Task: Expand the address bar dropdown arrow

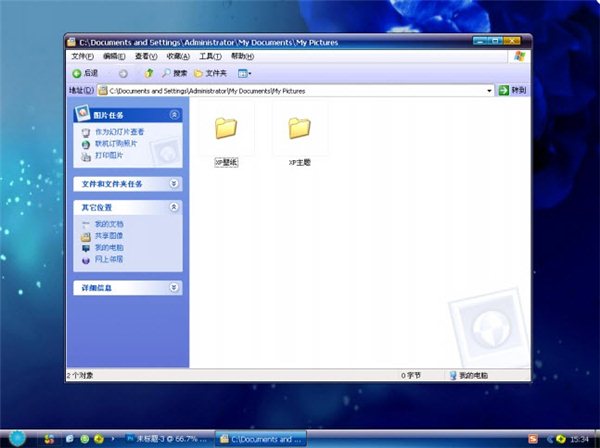Action: click(489, 91)
